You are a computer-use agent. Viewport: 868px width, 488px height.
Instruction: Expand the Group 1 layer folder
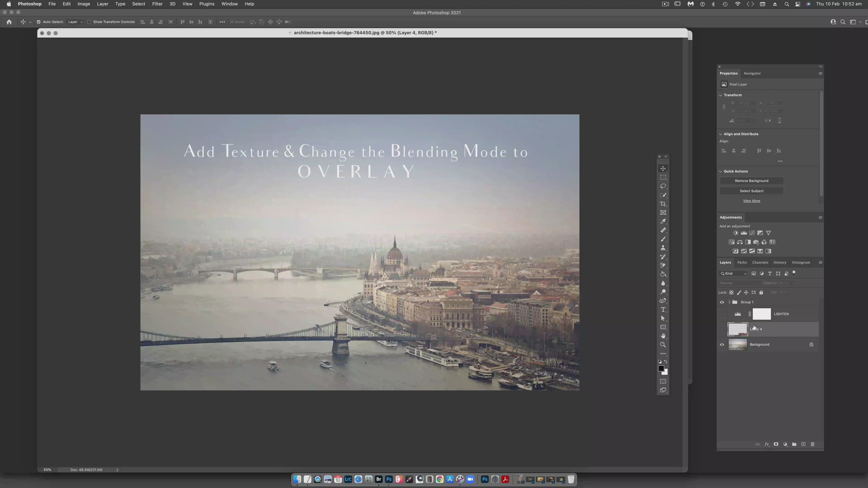(729, 302)
